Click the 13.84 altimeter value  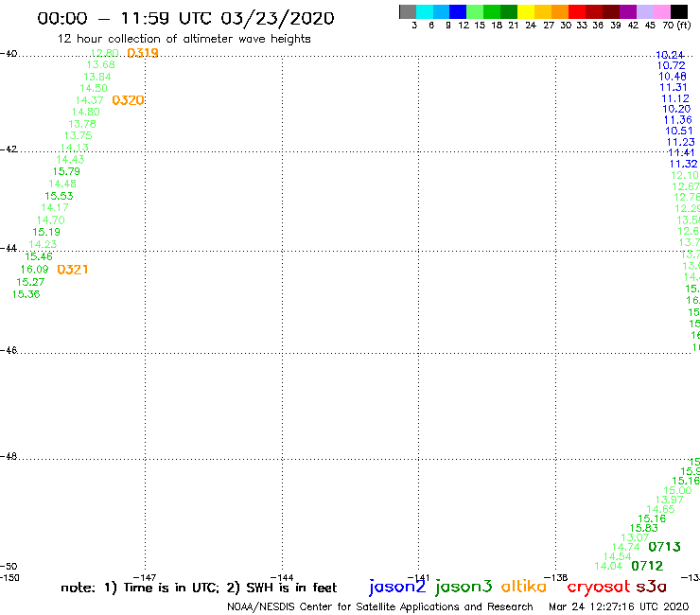click(97, 77)
